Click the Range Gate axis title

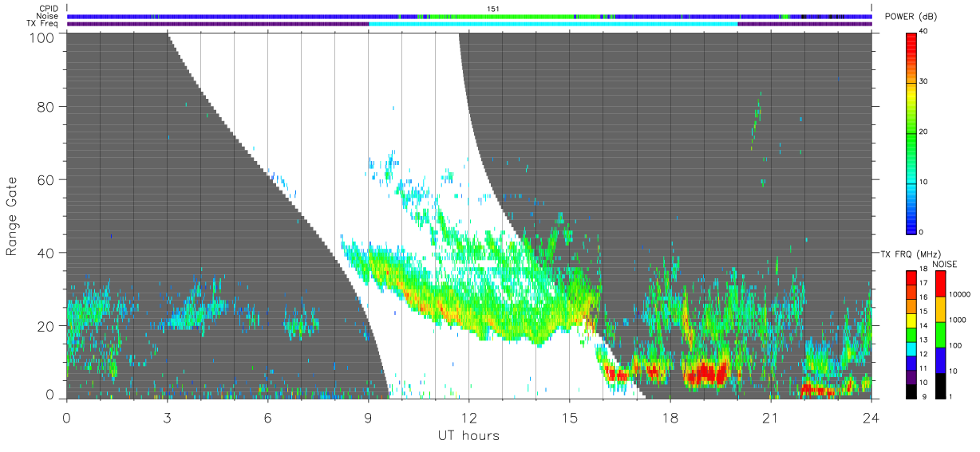click(13, 216)
